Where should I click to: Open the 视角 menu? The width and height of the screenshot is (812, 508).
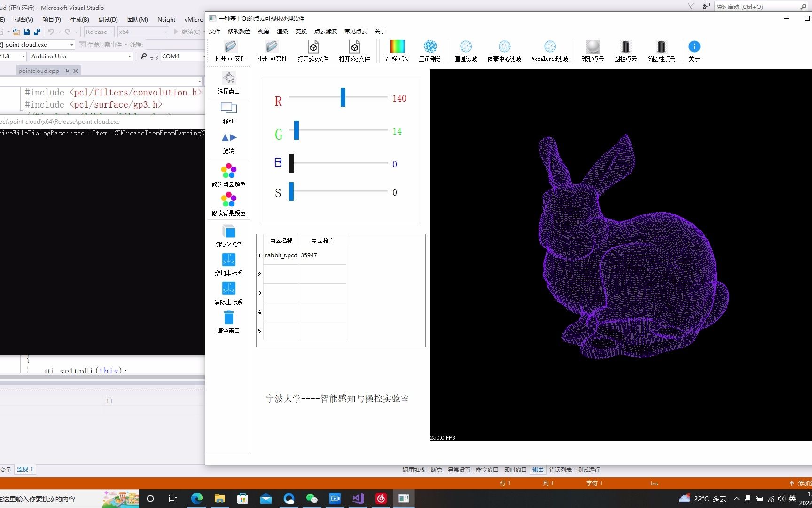[263, 31]
